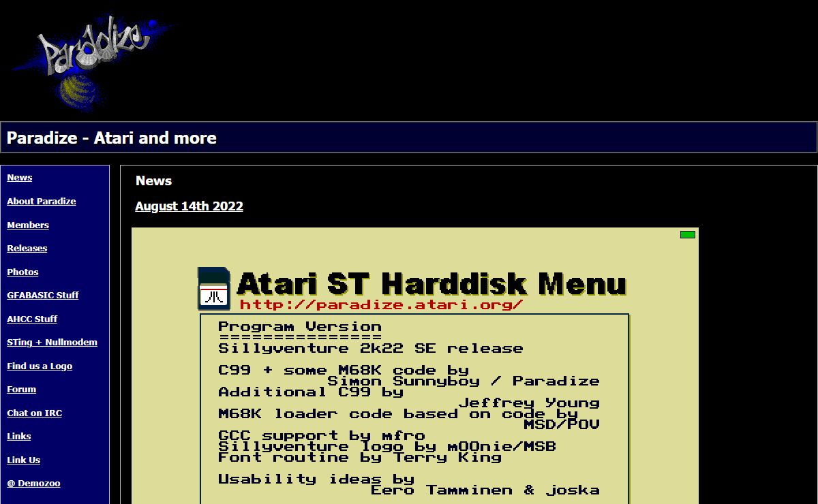
Task: Click 'Jeffrey Young' credit text
Action: [529, 403]
